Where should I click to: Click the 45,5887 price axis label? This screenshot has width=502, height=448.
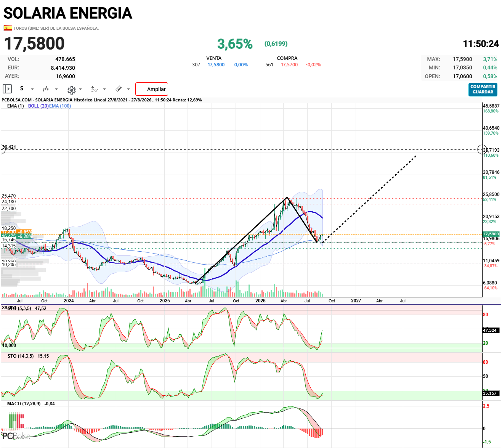pyautogui.click(x=491, y=106)
